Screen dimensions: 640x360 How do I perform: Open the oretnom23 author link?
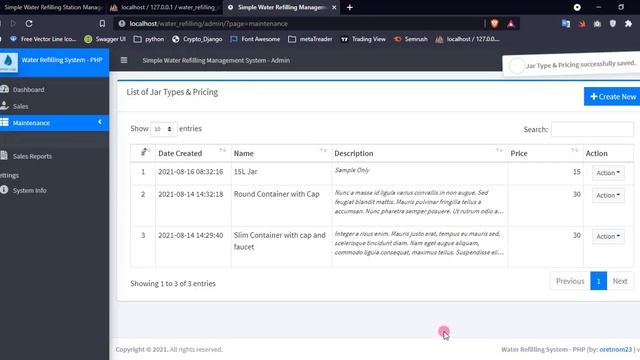[x=616, y=349]
